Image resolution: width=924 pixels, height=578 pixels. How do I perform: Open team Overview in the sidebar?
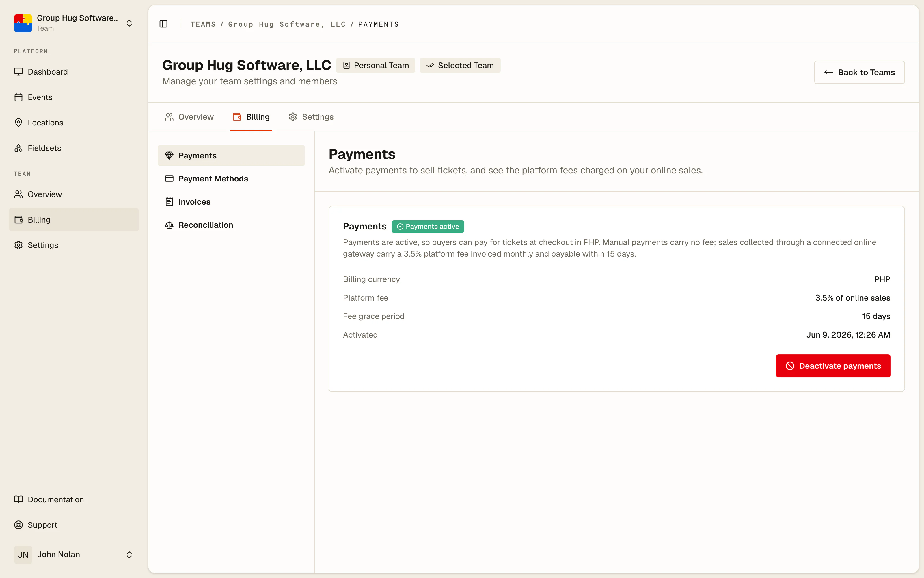click(x=74, y=194)
